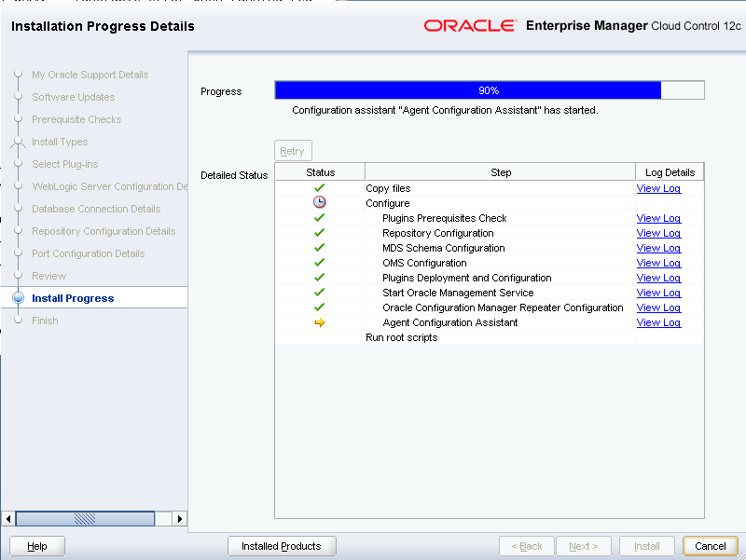Click left arrow of sidebar horizontal scrollbar
Viewport: 746px width, 560px height.
(8, 519)
